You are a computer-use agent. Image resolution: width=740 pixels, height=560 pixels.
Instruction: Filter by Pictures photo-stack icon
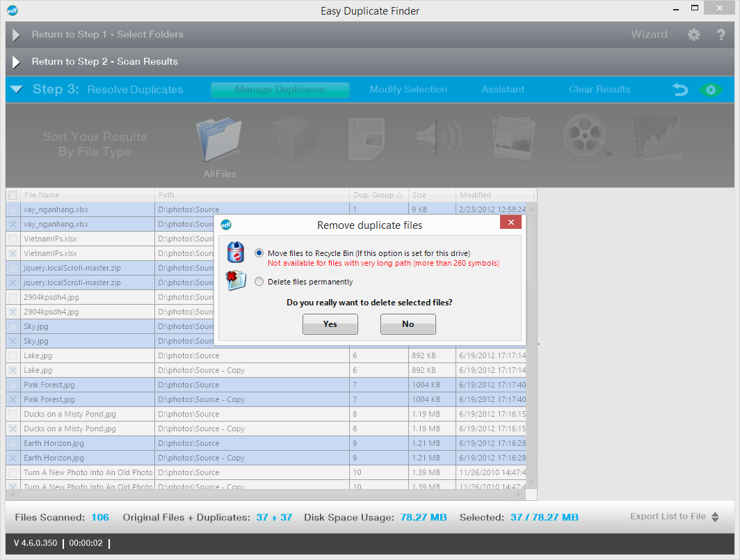coord(513,139)
